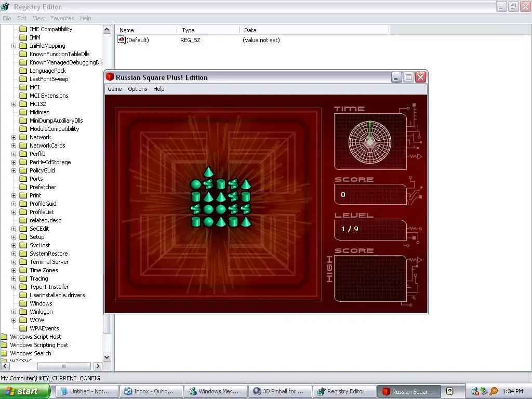Click the WPAEvents folder icon
Viewport: 532px width, 399px height.
23,328
